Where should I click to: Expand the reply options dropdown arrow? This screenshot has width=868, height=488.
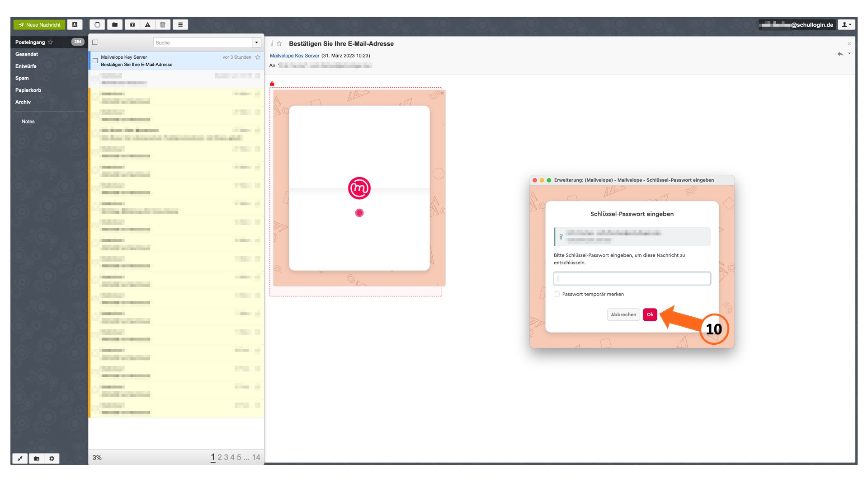[x=849, y=54]
